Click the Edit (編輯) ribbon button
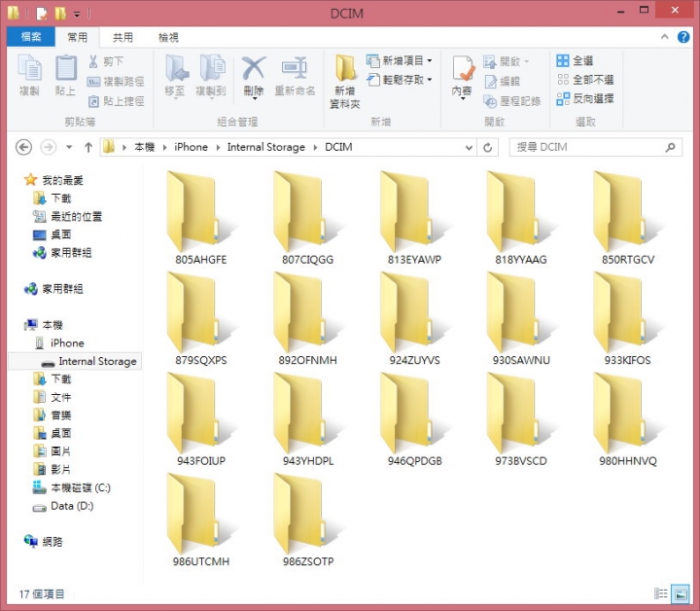The width and height of the screenshot is (700, 611). 503,82
